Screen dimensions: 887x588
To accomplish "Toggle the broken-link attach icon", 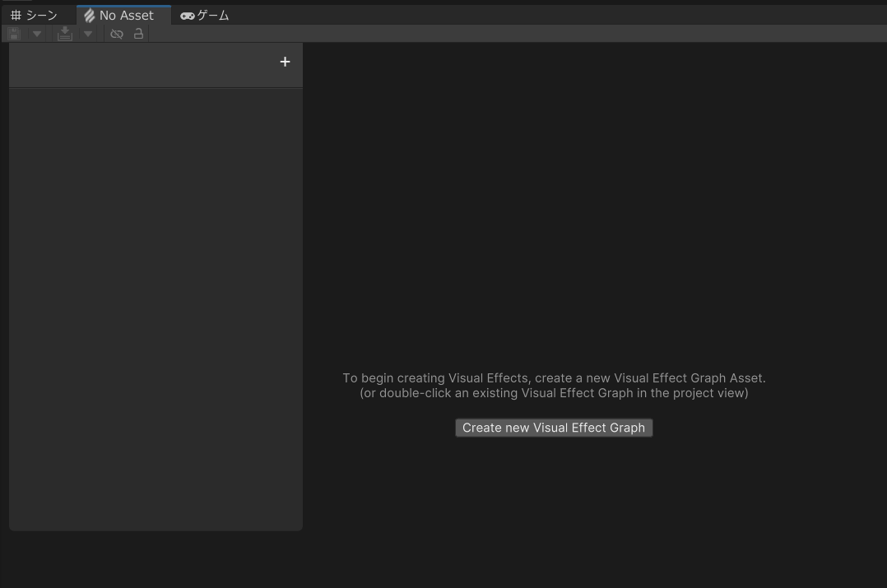I will click(117, 34).
